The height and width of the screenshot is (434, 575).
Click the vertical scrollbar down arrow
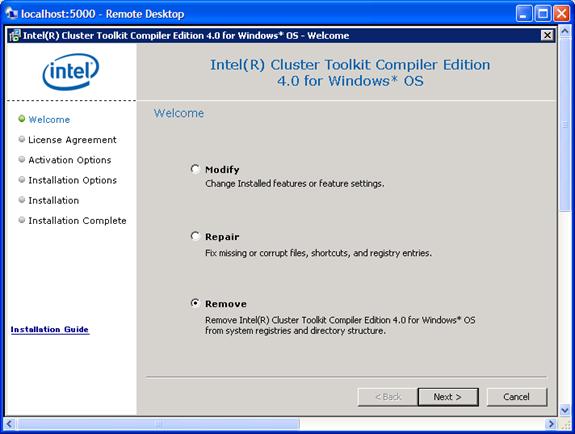[x=564, y=410]
